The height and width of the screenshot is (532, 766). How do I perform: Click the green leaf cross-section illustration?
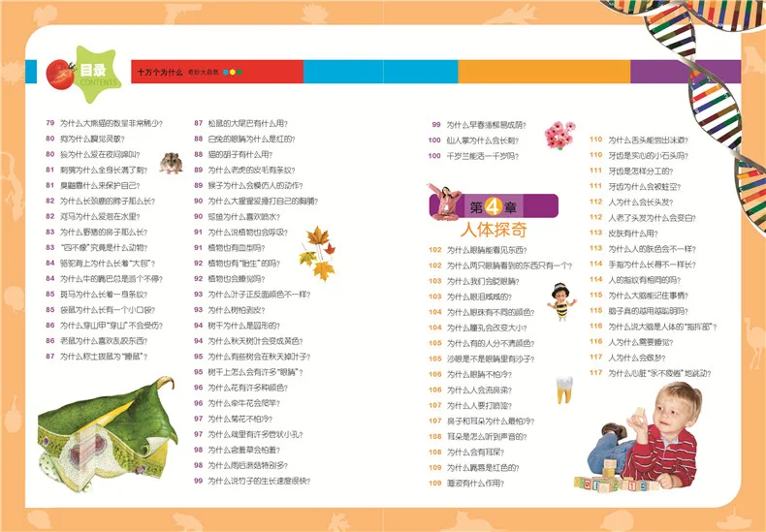click(x=108, y=434)
